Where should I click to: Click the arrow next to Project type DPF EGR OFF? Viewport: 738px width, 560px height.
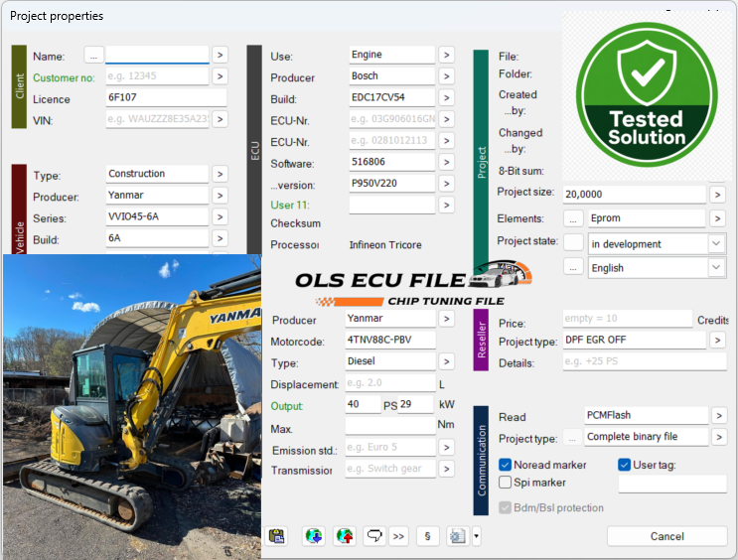pos(717,341)
